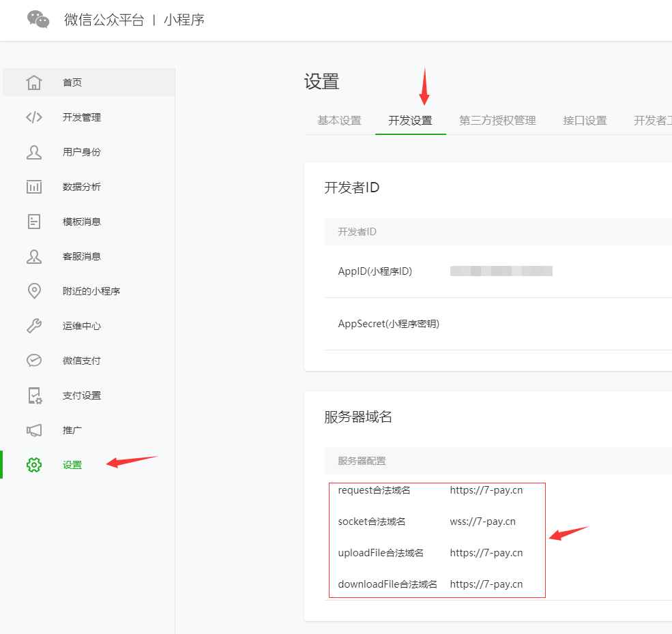Click the template message document icon
This screenshot has width=672, height=634.
coord(34,222)
